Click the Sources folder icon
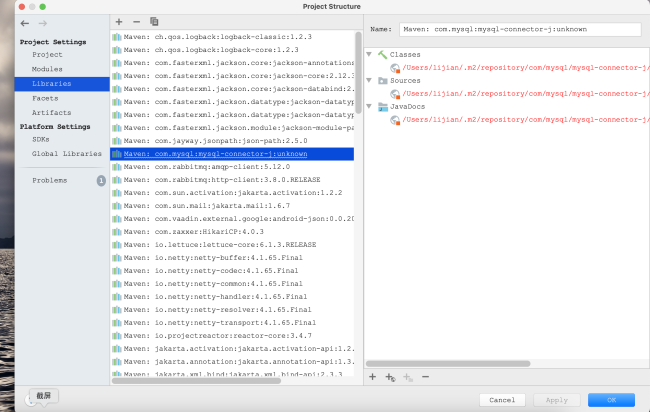This screenshot has height=412, width=650. tap(383, 80)
